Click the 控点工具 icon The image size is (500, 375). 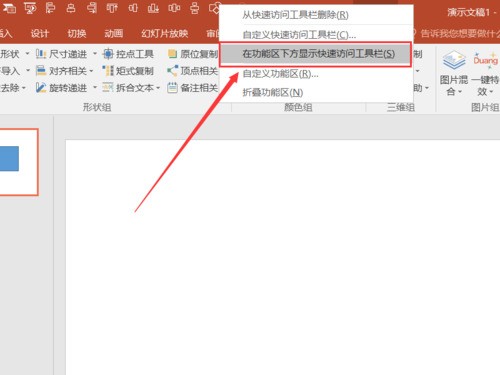[x=108, y=54]
